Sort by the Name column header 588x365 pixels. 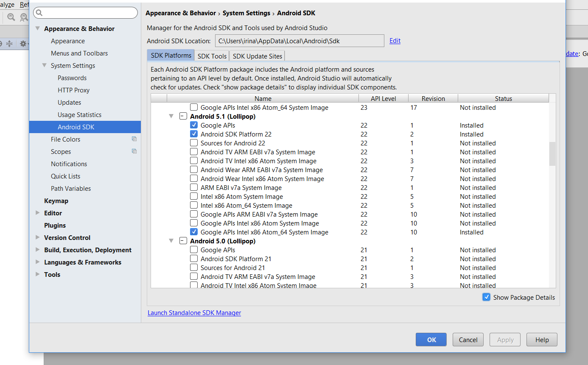[x=263, y=98]
